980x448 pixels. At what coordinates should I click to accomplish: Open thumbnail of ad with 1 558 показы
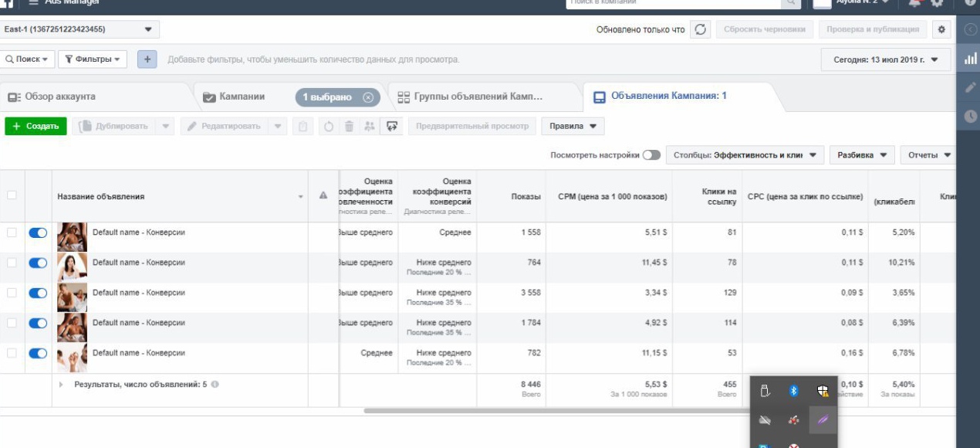click(x=73, y=236)
